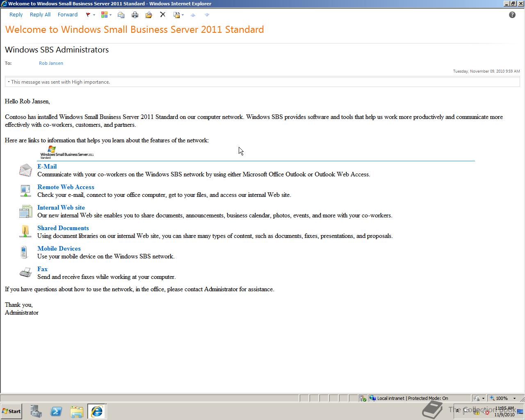The width and height of the screenshot is (525, 420).
Task: Click the recipient name Rob Jansen
Action: (51, 63)
